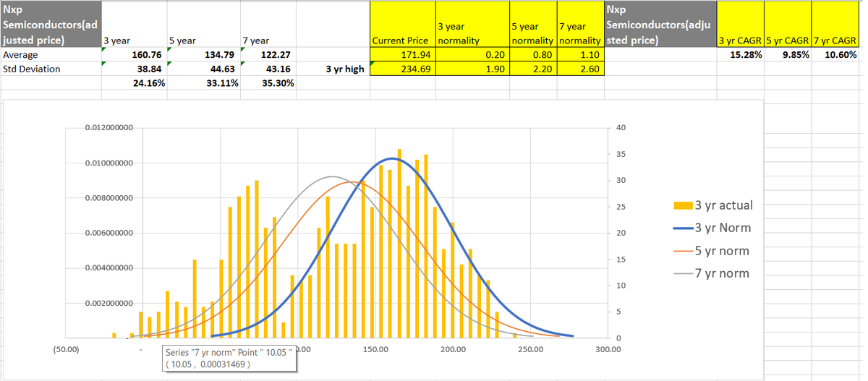Viewport: 868px width, 381px height.
Task: Select the 5 year normality value 0.80
Action: (533, 55)
